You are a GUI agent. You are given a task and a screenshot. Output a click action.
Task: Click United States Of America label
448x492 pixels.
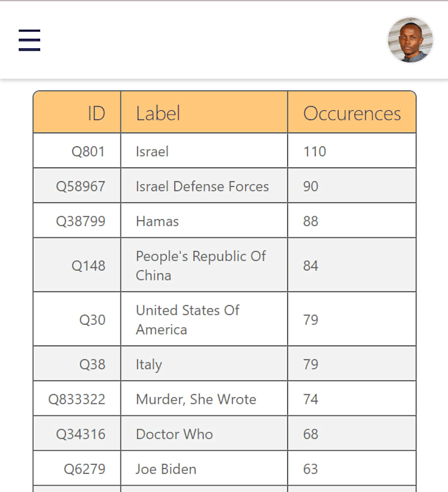coord(188,320)
